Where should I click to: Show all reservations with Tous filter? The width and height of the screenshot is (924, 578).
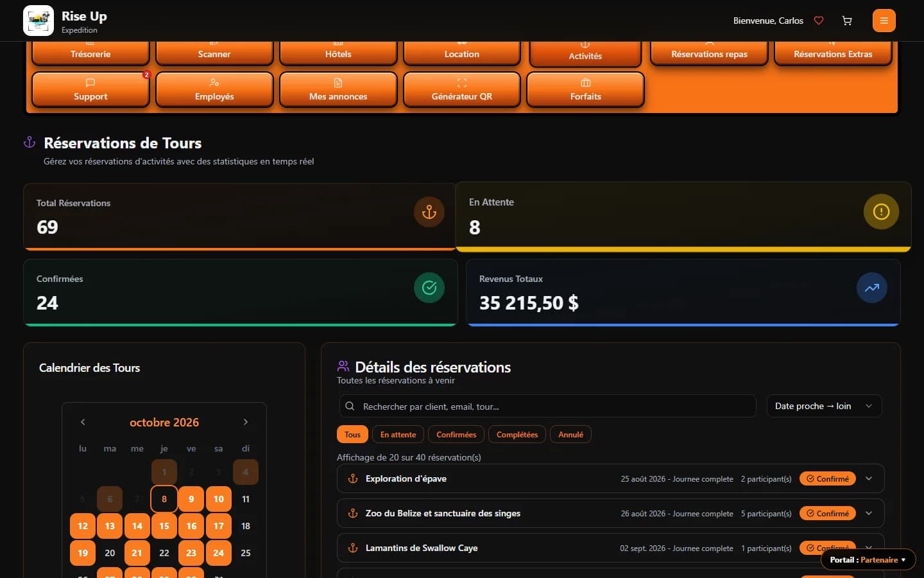tap(352, 435)
